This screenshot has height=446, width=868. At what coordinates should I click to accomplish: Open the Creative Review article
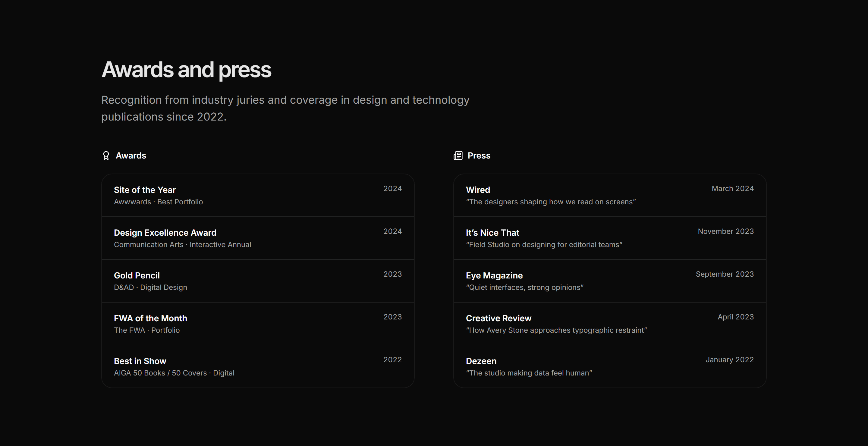[x=610, y=324]
